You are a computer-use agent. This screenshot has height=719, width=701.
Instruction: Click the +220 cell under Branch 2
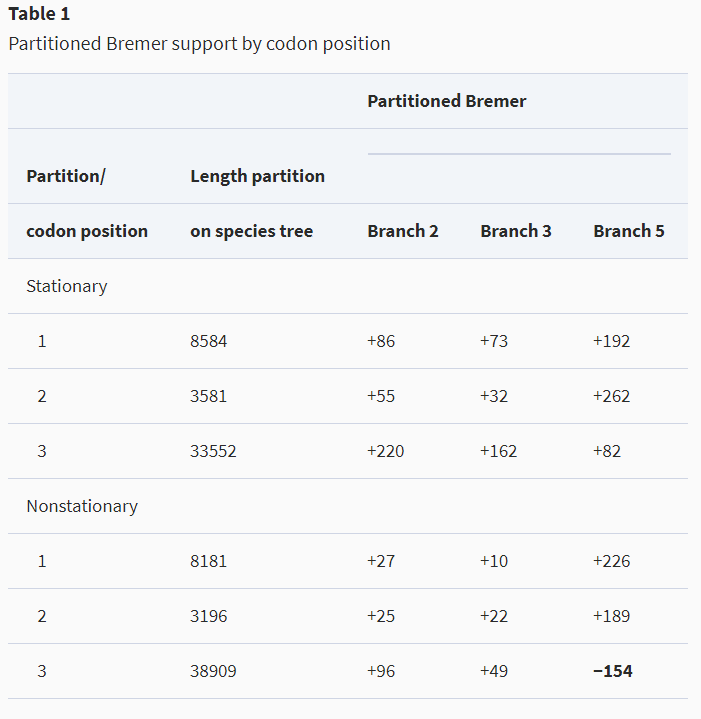[385, 451]
